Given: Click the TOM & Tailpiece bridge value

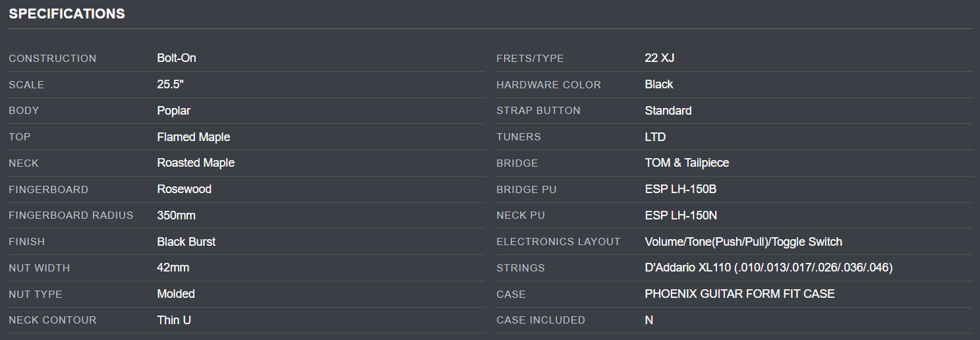Looking at the screenshot, I should pos(687,163).
